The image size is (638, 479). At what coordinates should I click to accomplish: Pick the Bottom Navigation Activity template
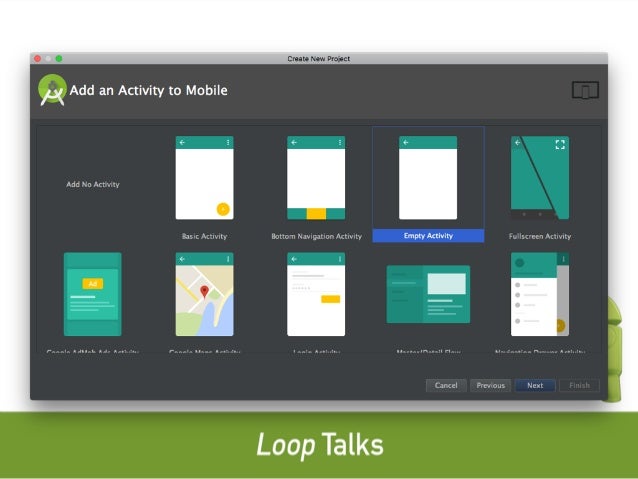[316, 178]
